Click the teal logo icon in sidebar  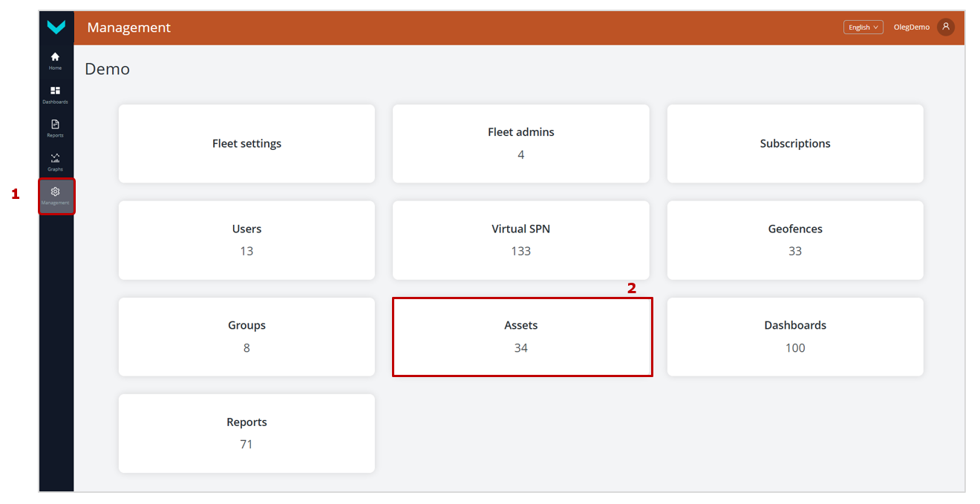point(56,27)
